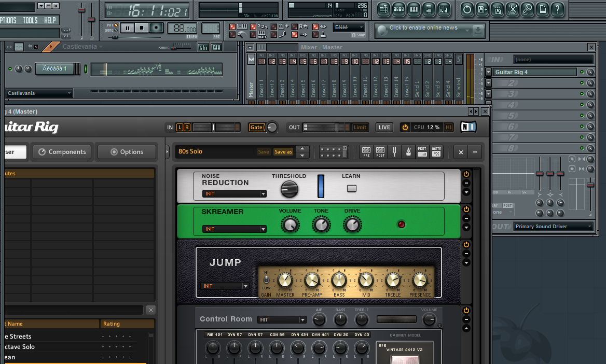
Task: Open the HELP menu
Action: click(50, 20)
